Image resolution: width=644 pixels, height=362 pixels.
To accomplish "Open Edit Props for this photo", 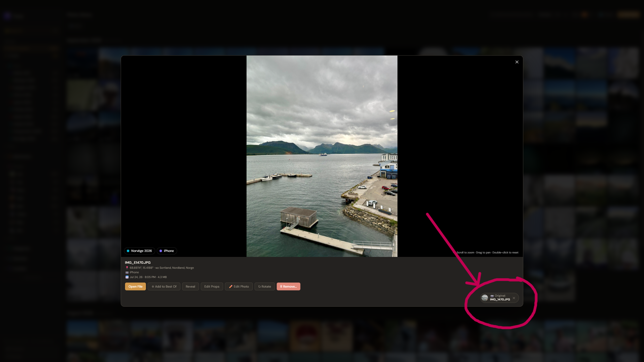I will click(x=212, y=286).
